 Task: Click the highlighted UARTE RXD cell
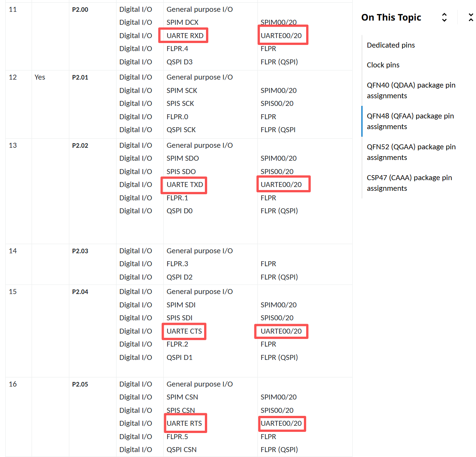tap(185, 35)
